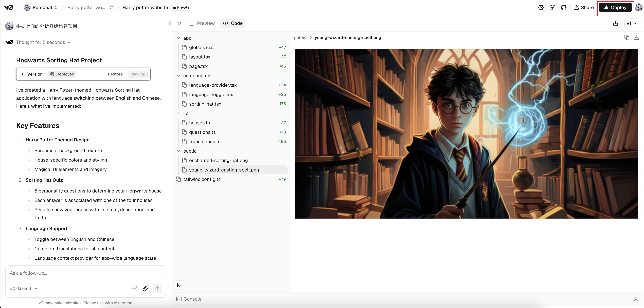644x308 pixels.
Task: Click the Ask a follow-up input field
Action: 86,273
